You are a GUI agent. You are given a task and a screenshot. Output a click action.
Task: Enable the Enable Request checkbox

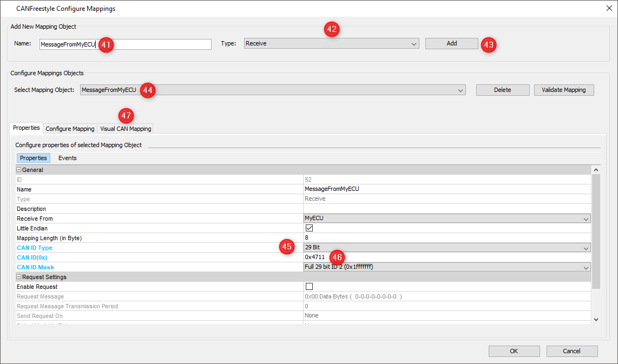coord(309,287)
